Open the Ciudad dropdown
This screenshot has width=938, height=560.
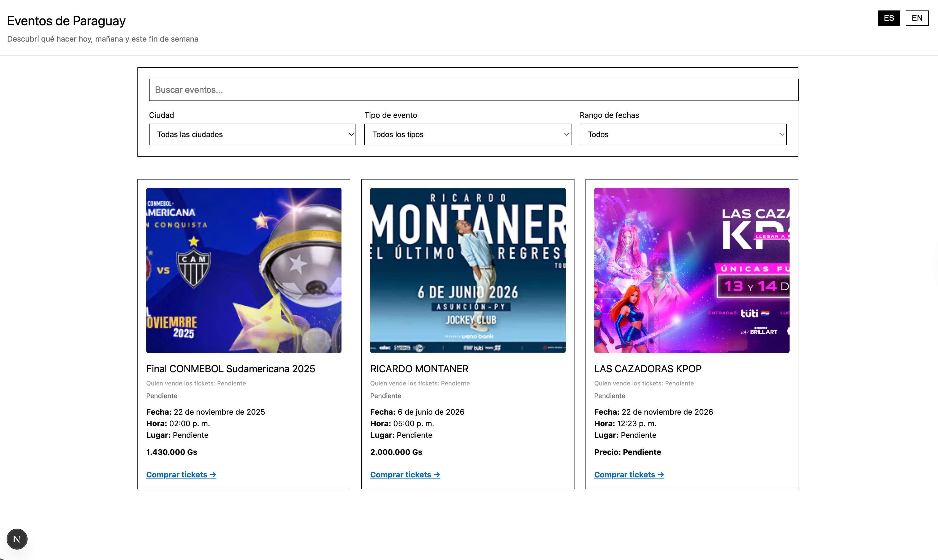[x=252, y=134]
